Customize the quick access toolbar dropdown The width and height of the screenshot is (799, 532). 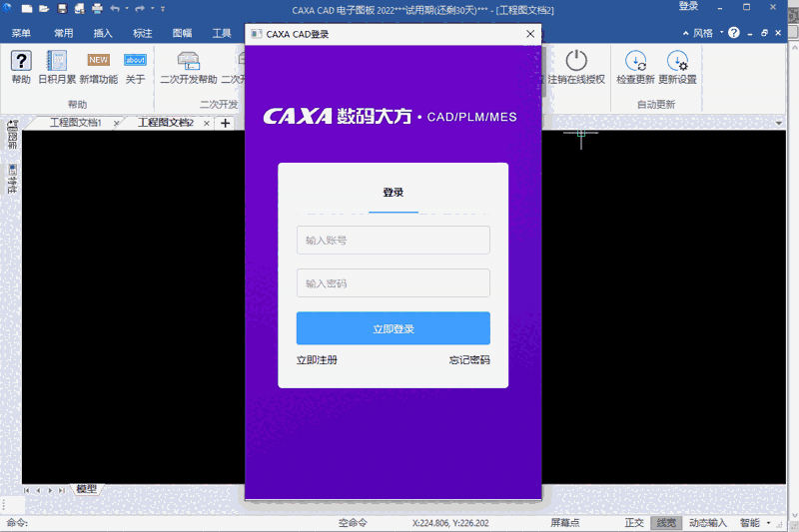(x=163, y=9)
